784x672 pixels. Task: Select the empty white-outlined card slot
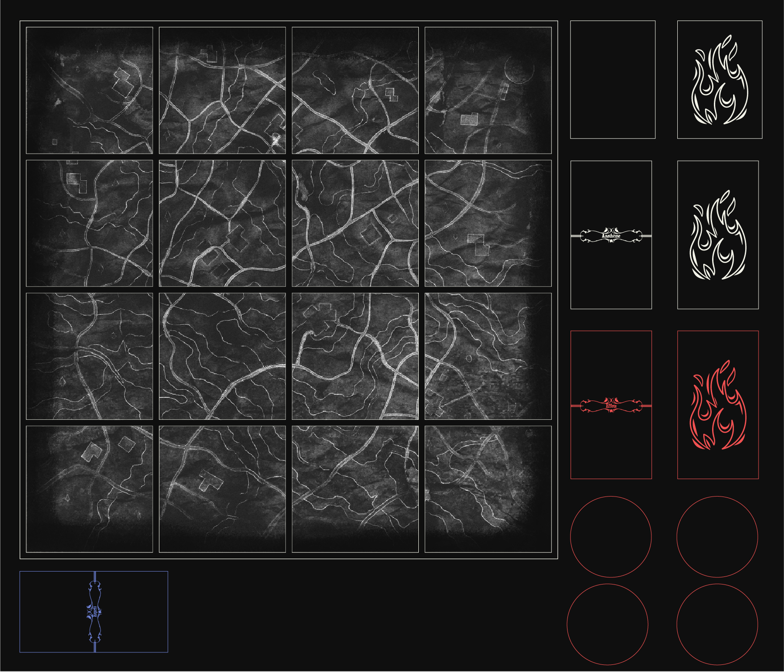(x=613, y=79)
